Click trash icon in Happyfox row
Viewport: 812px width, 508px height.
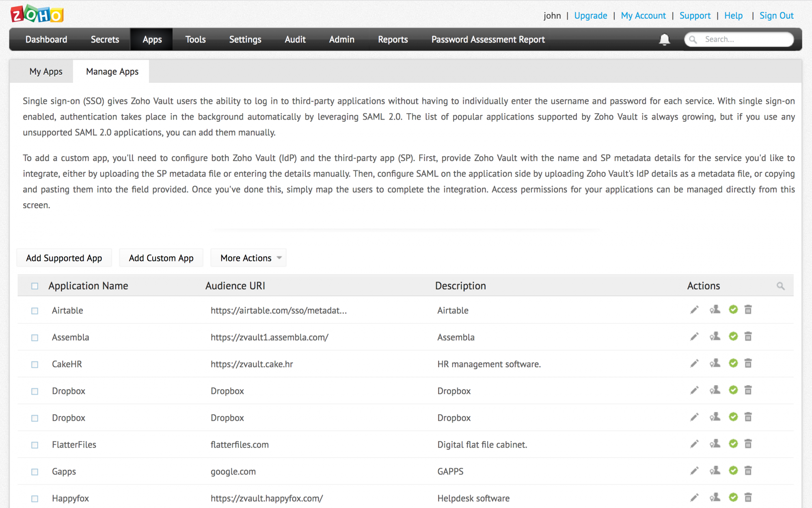pos(748,497)
